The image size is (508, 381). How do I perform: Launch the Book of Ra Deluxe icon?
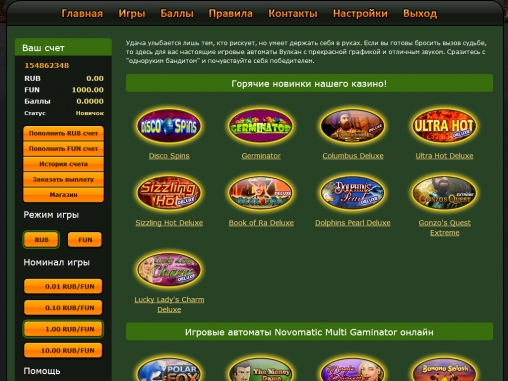tap(261, 193)
